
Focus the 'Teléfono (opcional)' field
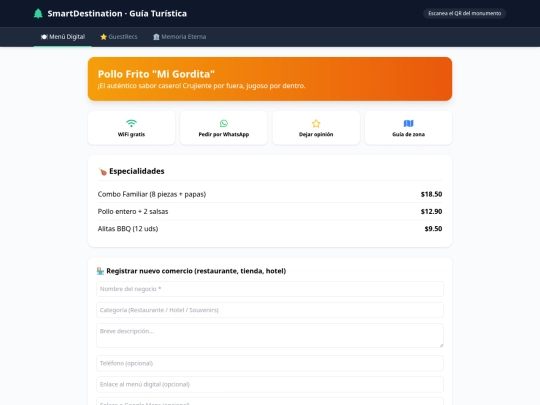270,363
